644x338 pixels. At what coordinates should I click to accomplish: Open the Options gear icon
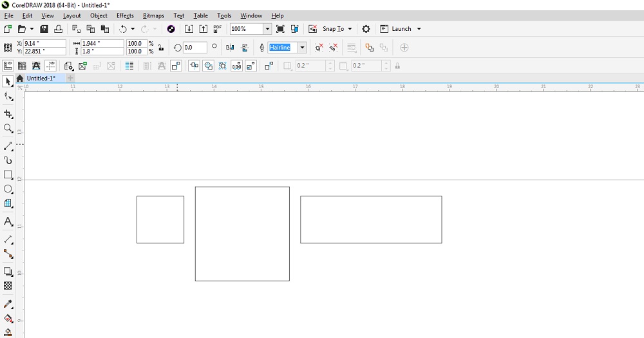point(366,29)
